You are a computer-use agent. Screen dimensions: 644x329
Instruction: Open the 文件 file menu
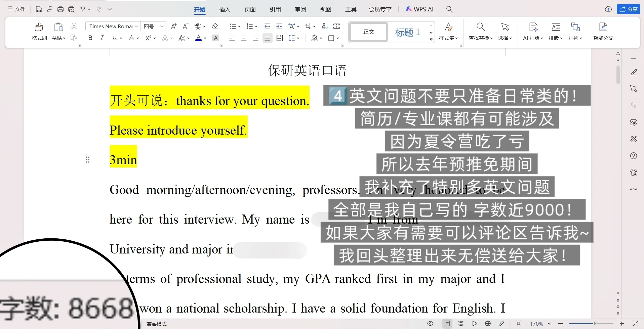17,9
